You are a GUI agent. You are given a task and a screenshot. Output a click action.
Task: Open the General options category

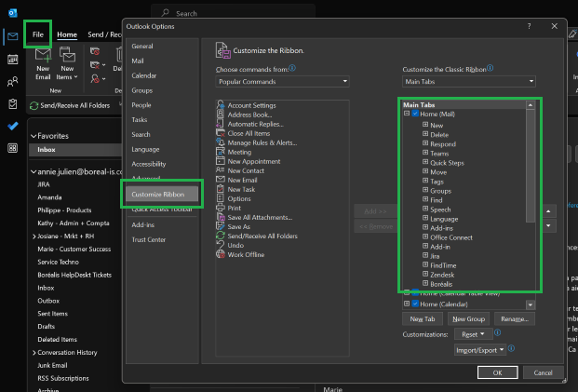pos(142,47)
